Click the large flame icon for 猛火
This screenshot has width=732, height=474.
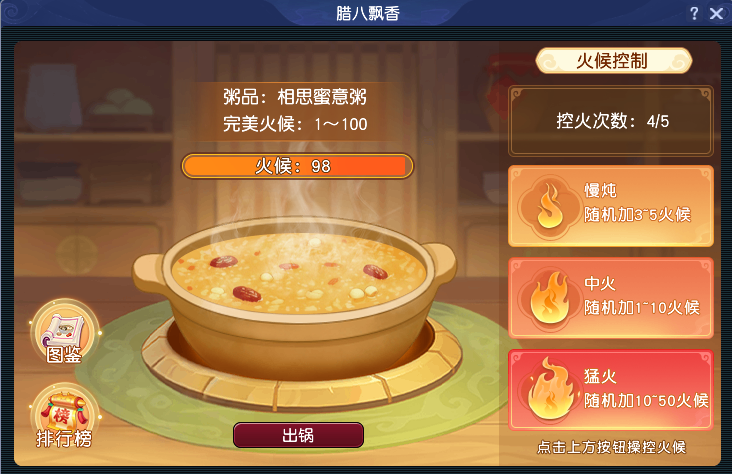point(550,389)
